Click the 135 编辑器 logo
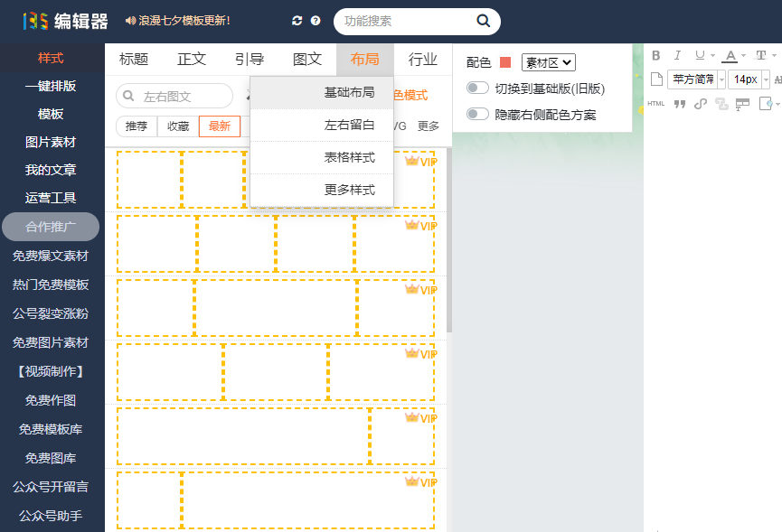782x532 pixels. pyautogui.click(x=65, y=21)
